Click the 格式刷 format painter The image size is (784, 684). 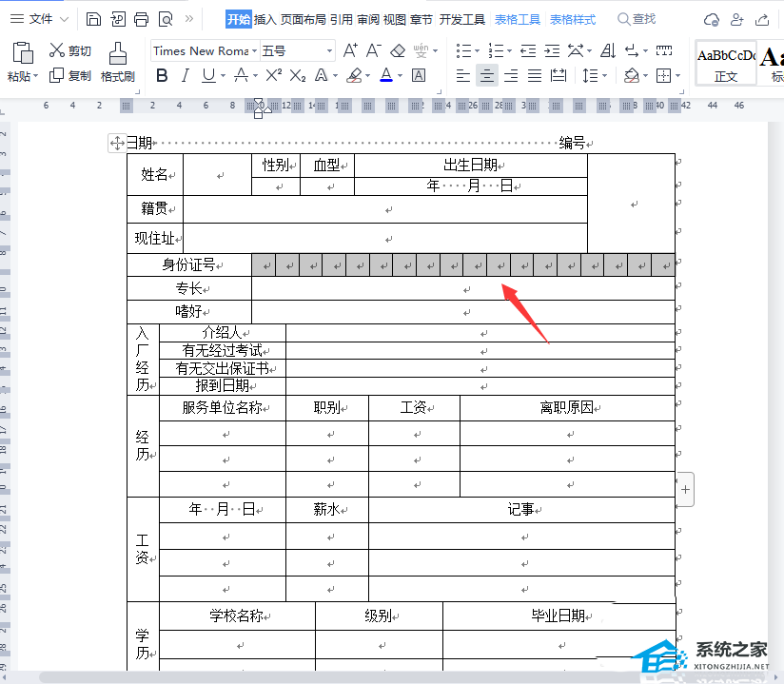click(118, 63)
